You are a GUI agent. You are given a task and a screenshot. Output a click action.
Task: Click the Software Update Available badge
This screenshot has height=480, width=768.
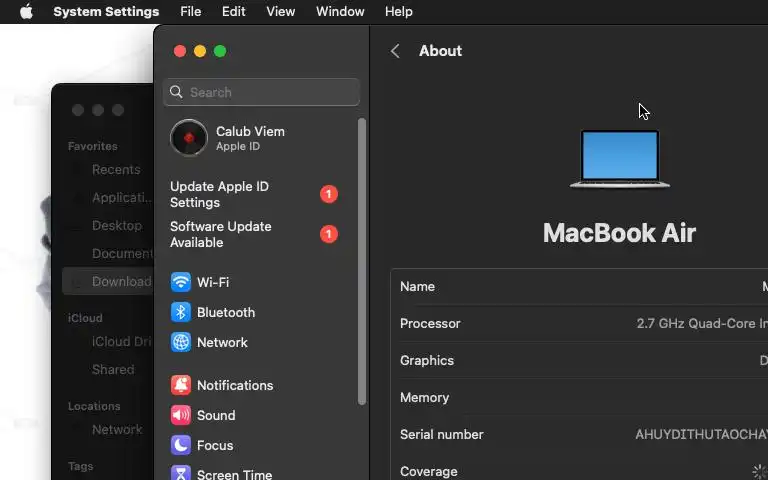pos(329,234)
